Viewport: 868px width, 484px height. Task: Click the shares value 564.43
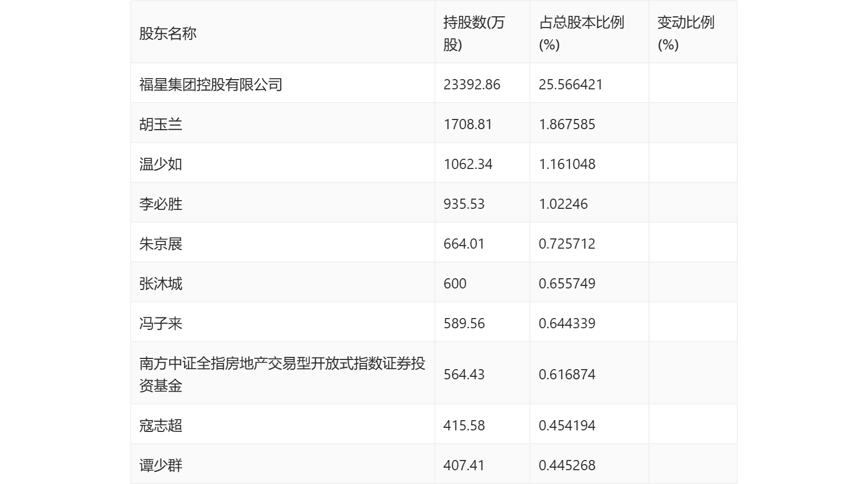click(x=464, y=375)
